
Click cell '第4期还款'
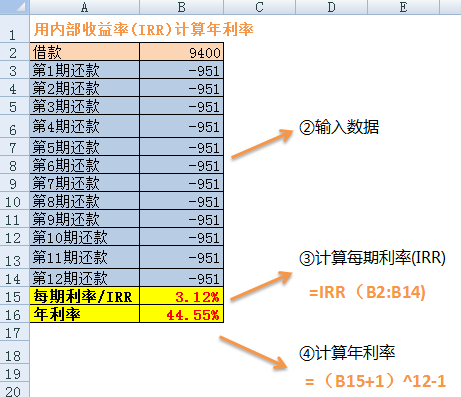tap(85, 126)
